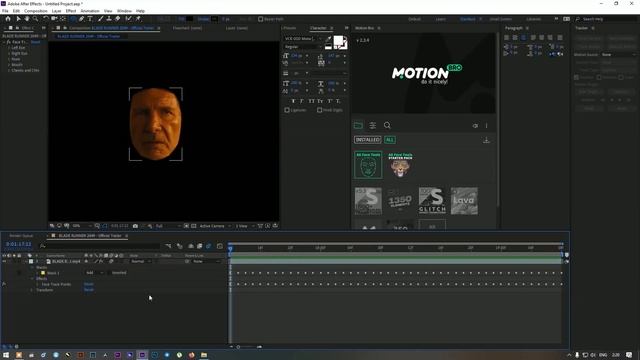The image size is (640, 360).
Task: Toggle Position checkbox in Tracker panel
Action: (x=577, y=77)
